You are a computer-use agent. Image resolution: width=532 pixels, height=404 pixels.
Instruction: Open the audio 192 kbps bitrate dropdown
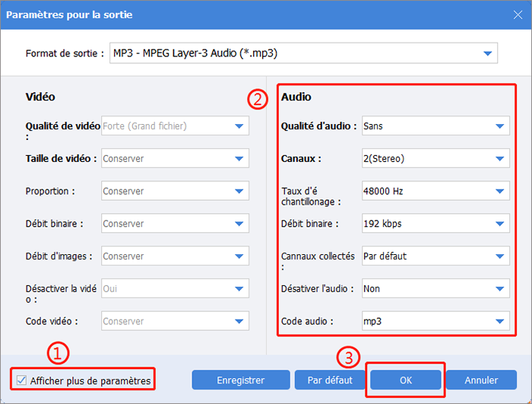coord(435,223)
